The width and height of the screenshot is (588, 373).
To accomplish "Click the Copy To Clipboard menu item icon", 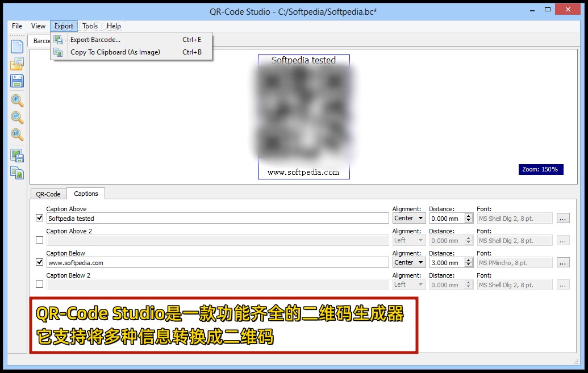I will 58,52.
